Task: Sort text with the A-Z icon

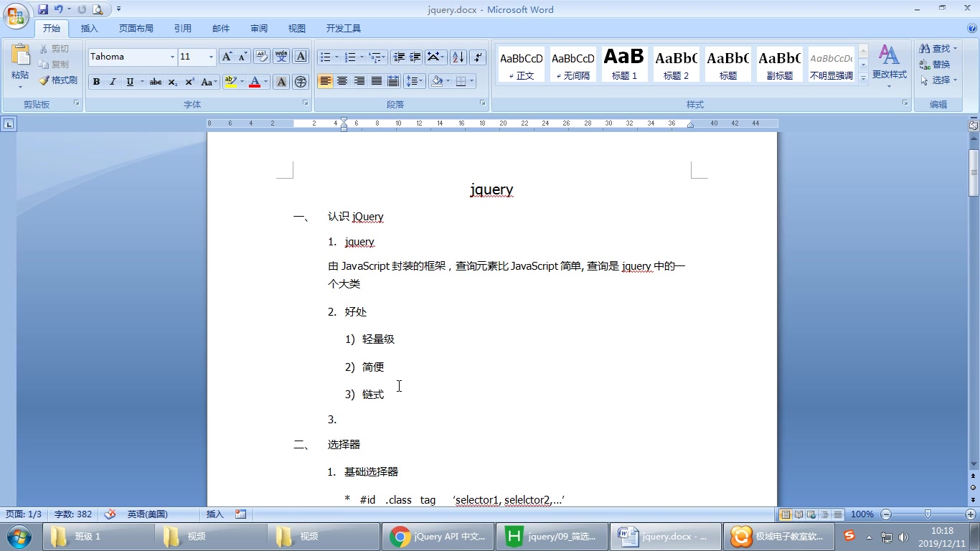Action: click(458, 57)
